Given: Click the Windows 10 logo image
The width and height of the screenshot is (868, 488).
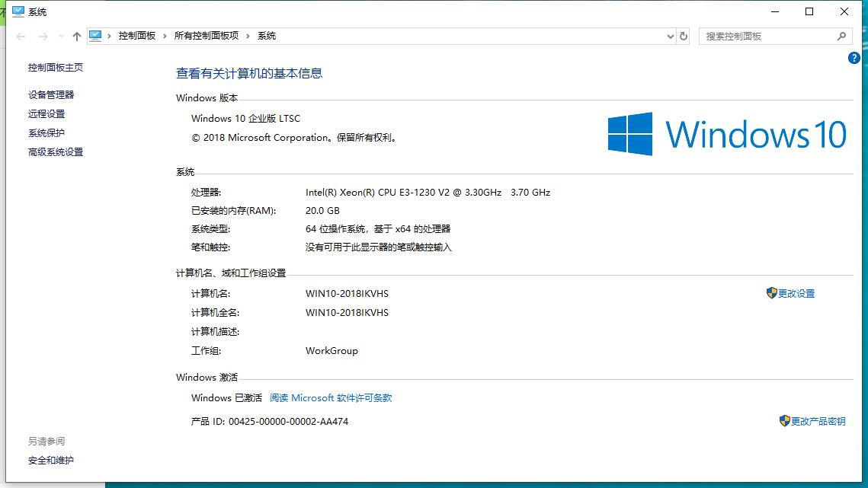Looking at the screenshot, I should coord(727,134).
